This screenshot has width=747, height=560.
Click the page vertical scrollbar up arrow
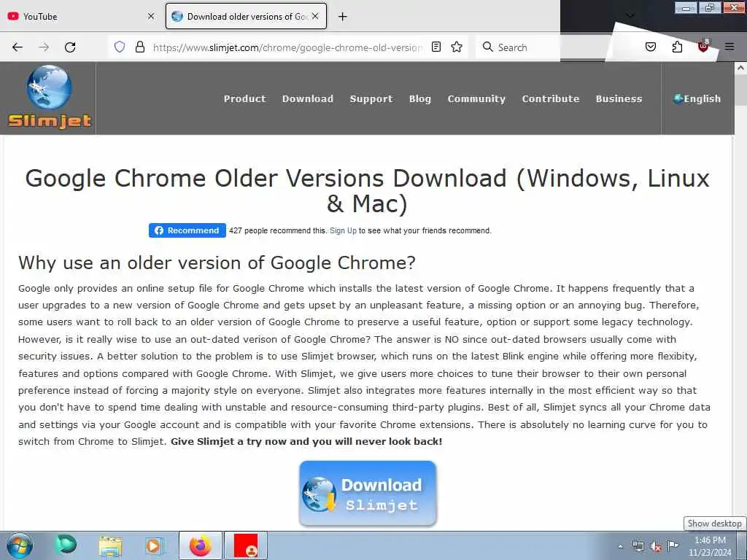740,68
